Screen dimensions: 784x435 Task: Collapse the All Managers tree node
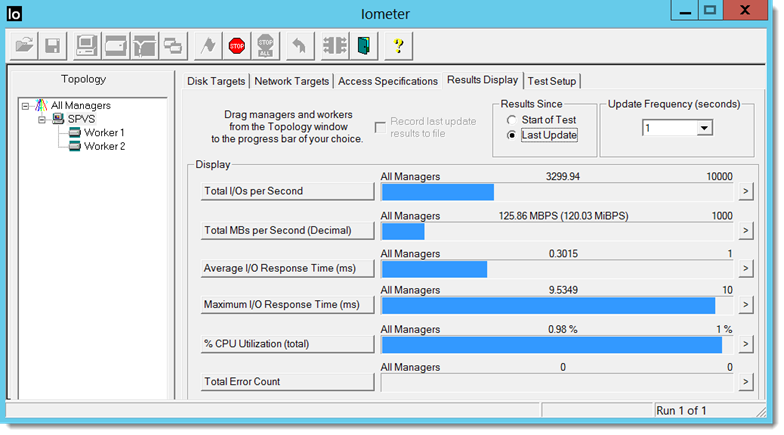[x=26, y=106]
